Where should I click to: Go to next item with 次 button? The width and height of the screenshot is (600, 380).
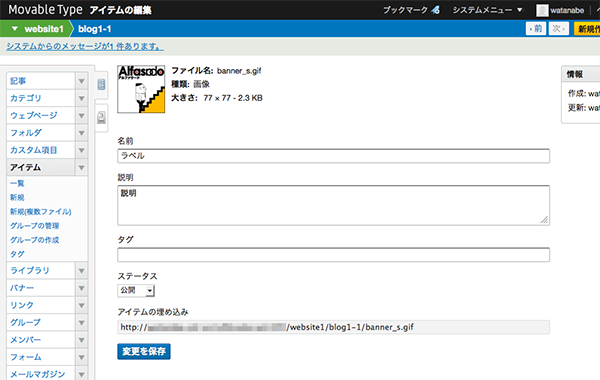coord(558,29)
